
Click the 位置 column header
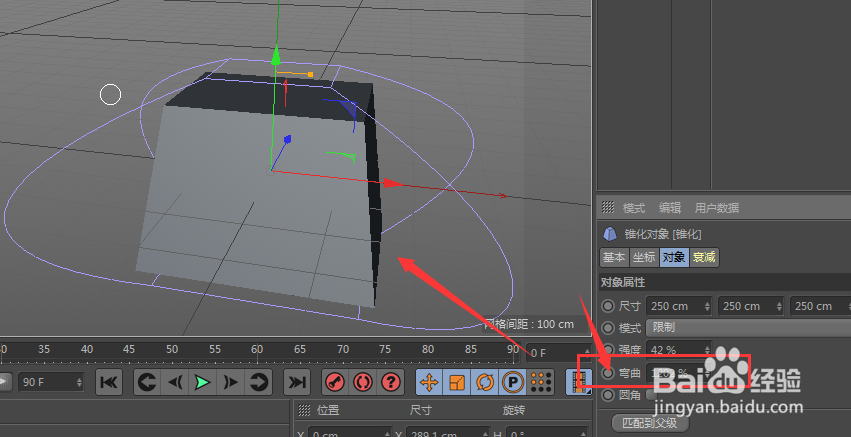pyautogui.click(x=328, y=410)
